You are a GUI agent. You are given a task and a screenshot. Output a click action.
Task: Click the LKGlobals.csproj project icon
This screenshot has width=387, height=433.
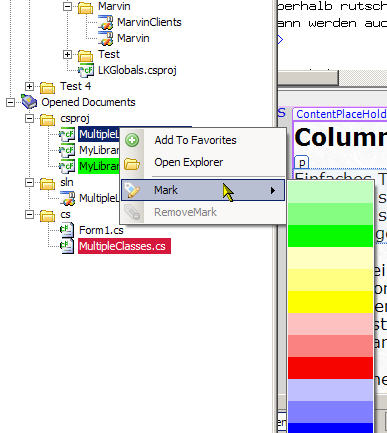click(86, 70)
